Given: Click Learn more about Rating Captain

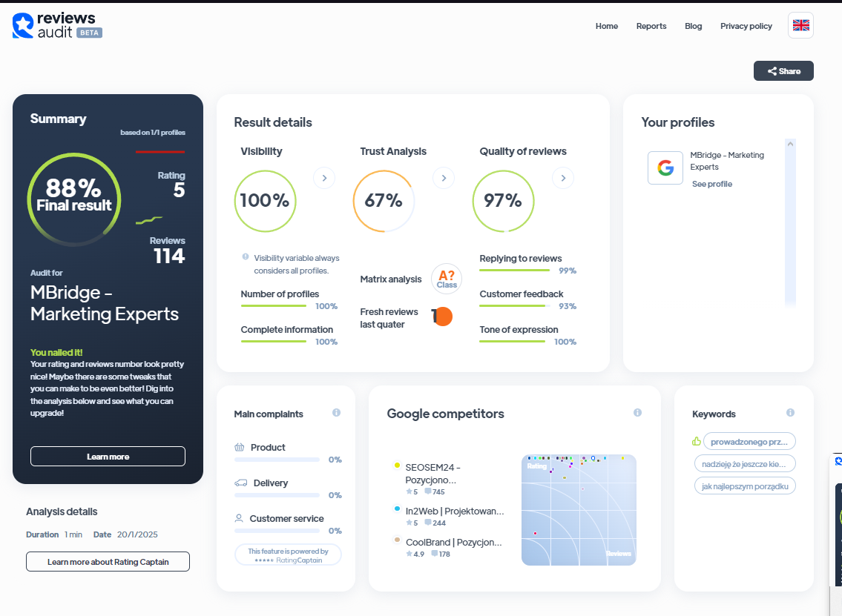Looking at the screenshot, I should click(x=108, y=562).
